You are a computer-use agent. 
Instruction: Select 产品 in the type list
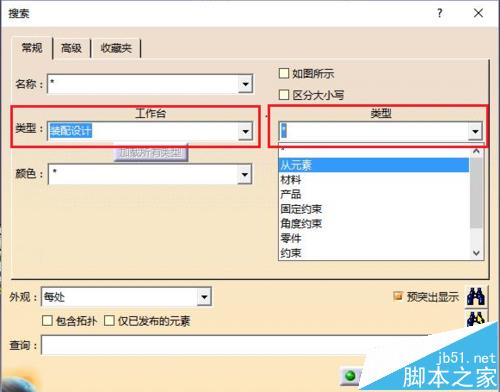[374, 194]
